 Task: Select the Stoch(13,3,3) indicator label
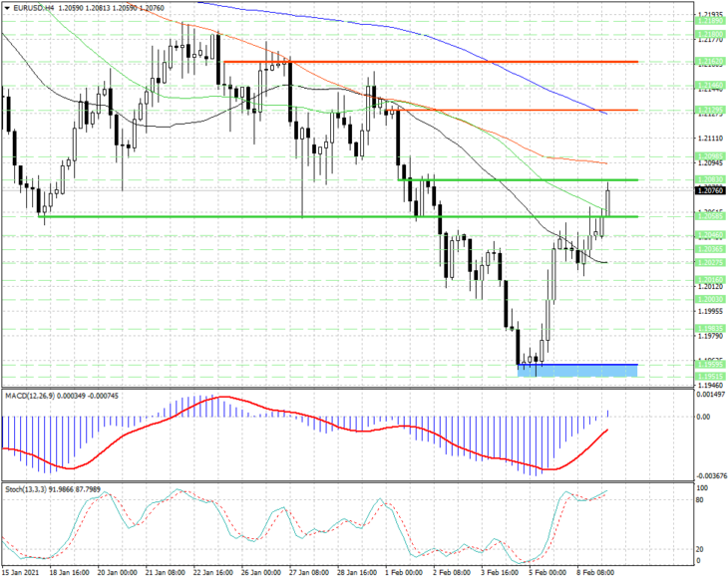(x=28, y=489)
